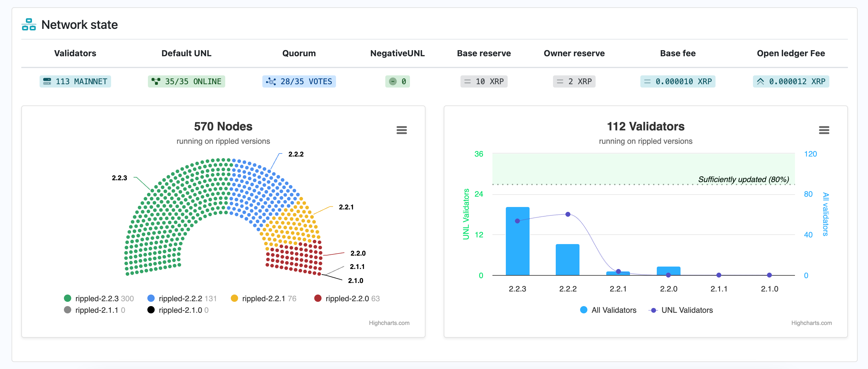The width and height of the screenshot is (868, 369).
Task: Click the 2.2.3 data label on node chart
Action: 119,178
